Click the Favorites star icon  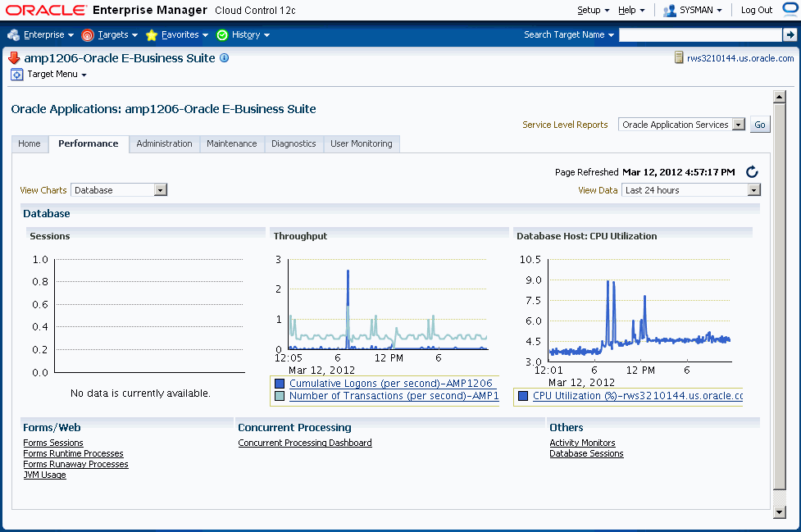coord(151,34)
